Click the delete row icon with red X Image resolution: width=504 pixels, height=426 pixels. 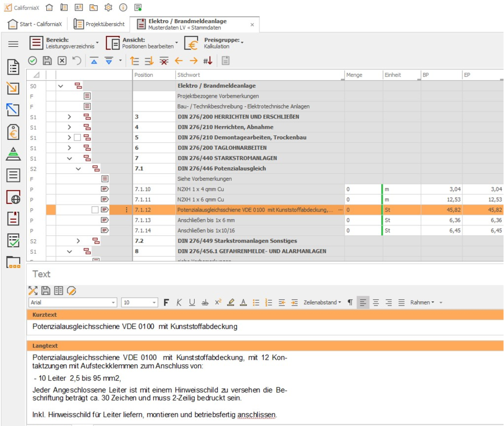click(164, 61)
